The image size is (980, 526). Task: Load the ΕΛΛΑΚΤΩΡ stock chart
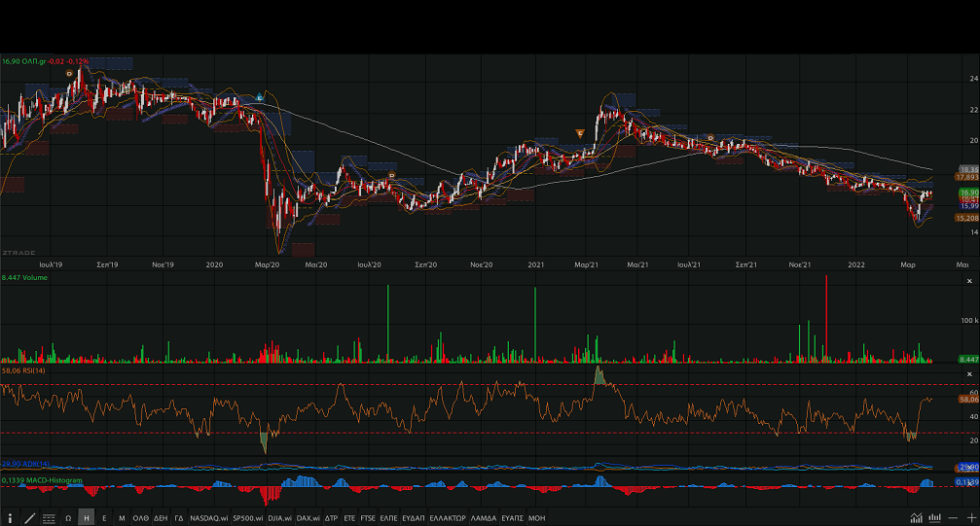[x=447, y=518]
